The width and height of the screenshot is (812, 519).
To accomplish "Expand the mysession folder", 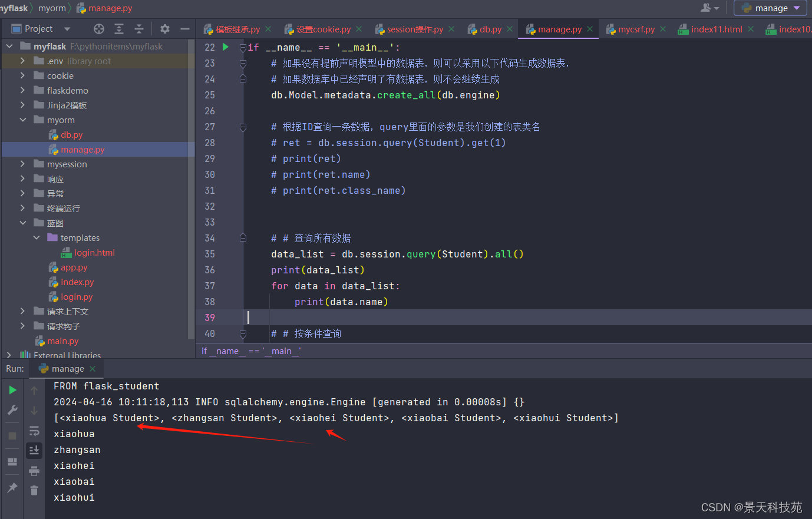I will [x=22, y=164].
